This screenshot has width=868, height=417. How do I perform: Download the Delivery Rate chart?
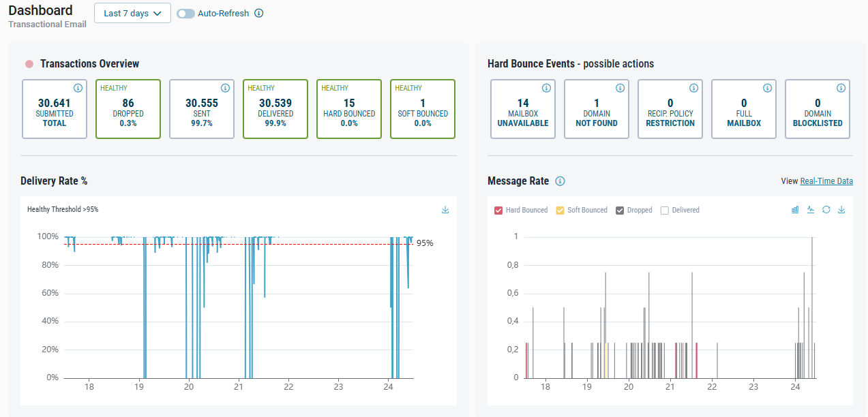point(445,210)
